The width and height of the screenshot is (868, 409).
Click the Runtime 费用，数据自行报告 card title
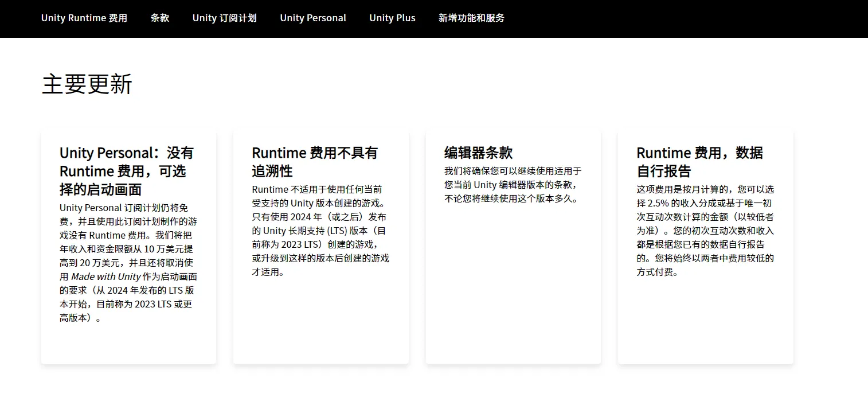click(699, 162)
